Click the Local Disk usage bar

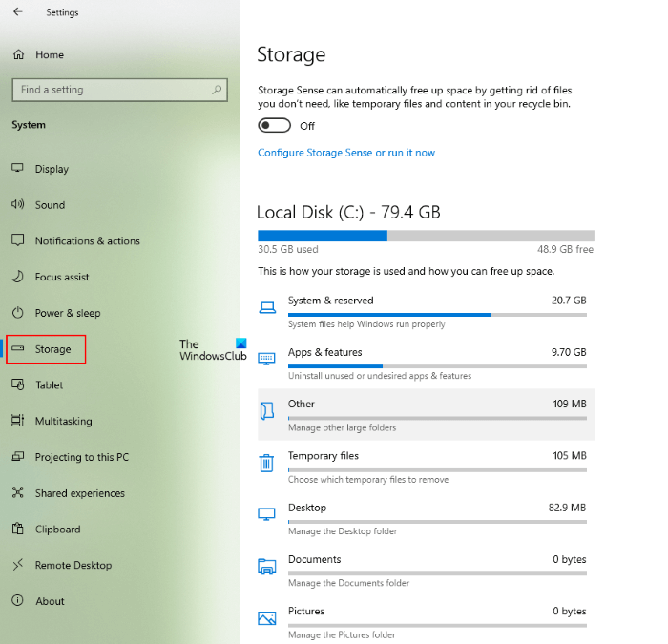click(426, 236)
